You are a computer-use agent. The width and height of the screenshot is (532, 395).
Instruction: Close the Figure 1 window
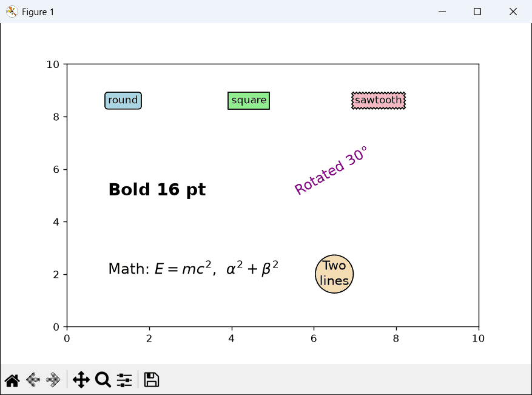coord(513,12)
